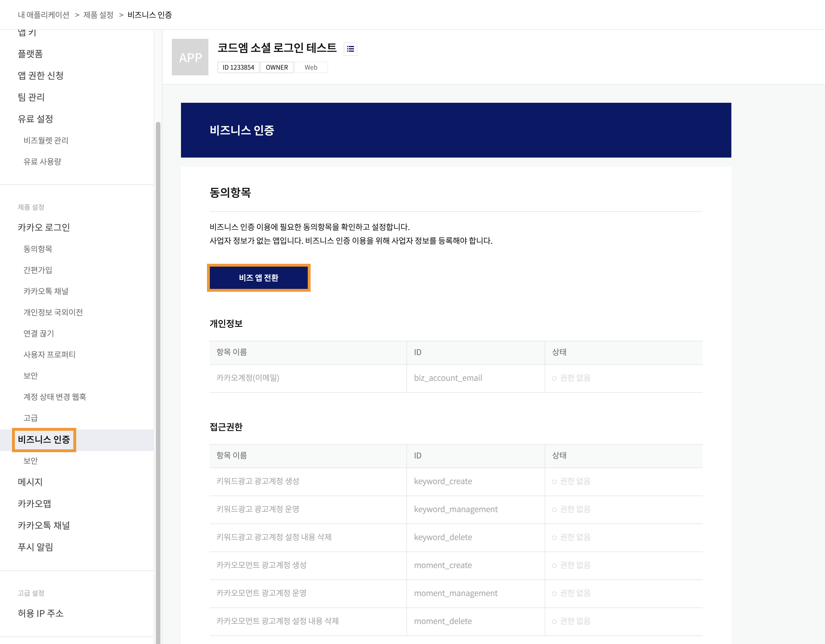Image resolution: width=825 pixels, height=644 pixels.
Task: Click the gray APP thumbnail
Action: [x=190, y=57]
